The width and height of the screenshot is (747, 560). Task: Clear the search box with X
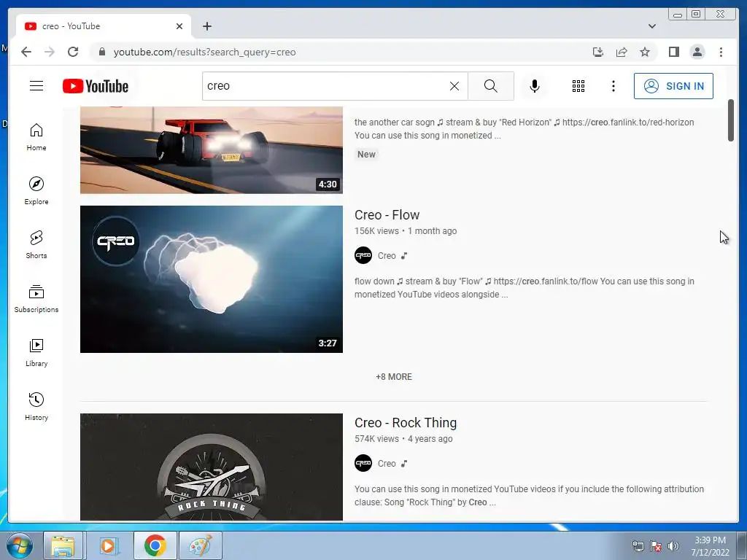click(x=454, y=86)
